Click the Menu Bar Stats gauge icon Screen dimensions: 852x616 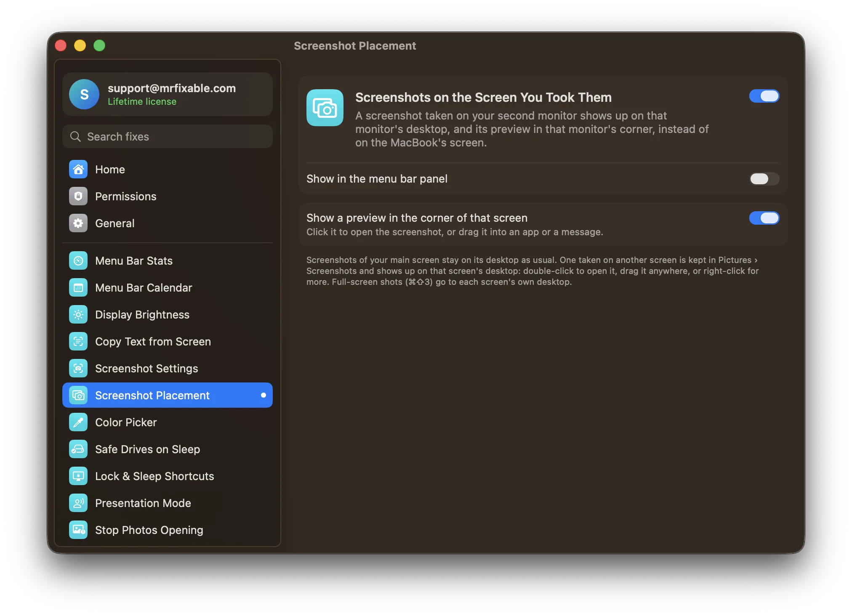click(78, 261)
